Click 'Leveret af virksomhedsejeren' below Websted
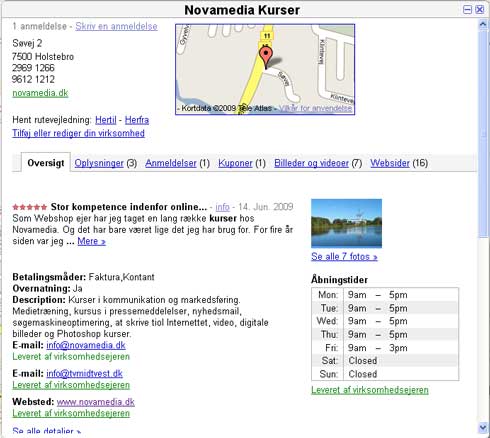Screen dimensions: 490x438 coord(71,413)
